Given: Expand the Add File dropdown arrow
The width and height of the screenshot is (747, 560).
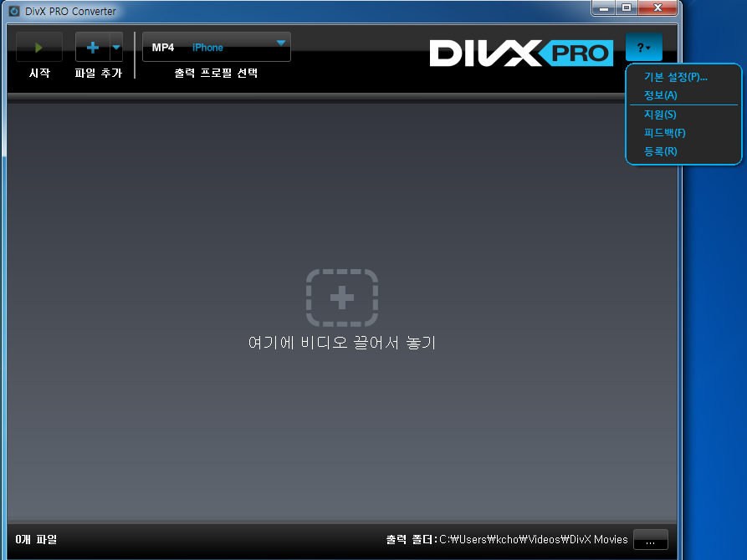Looking at the screenshot, I should (x=116, y=47).
